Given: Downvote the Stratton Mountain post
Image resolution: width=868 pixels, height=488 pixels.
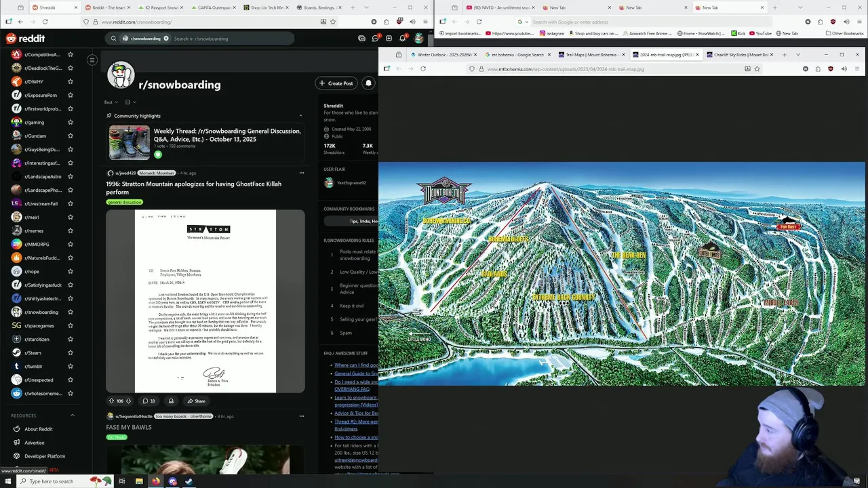Looking at the screenshot, I should point(128,401).
